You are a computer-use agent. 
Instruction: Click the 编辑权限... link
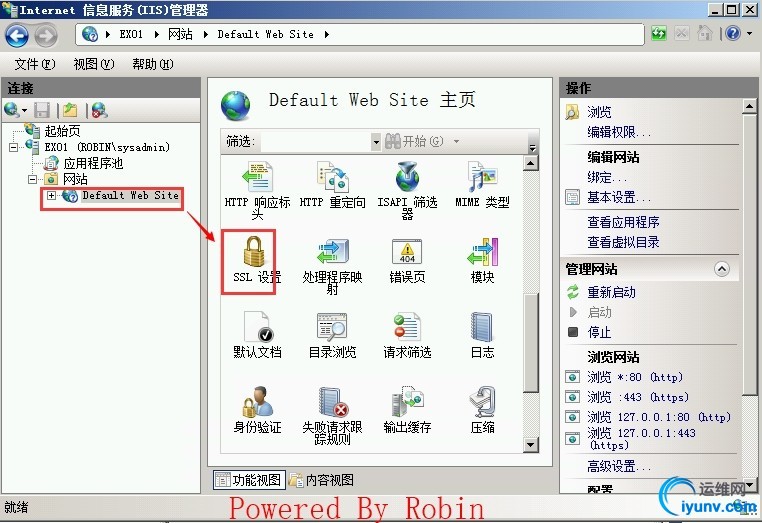coord(619,132)
